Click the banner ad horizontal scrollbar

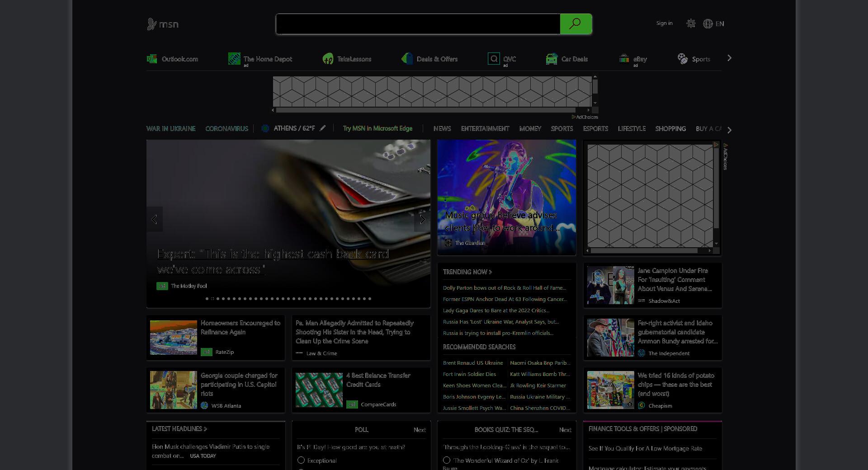coord(425,110)
